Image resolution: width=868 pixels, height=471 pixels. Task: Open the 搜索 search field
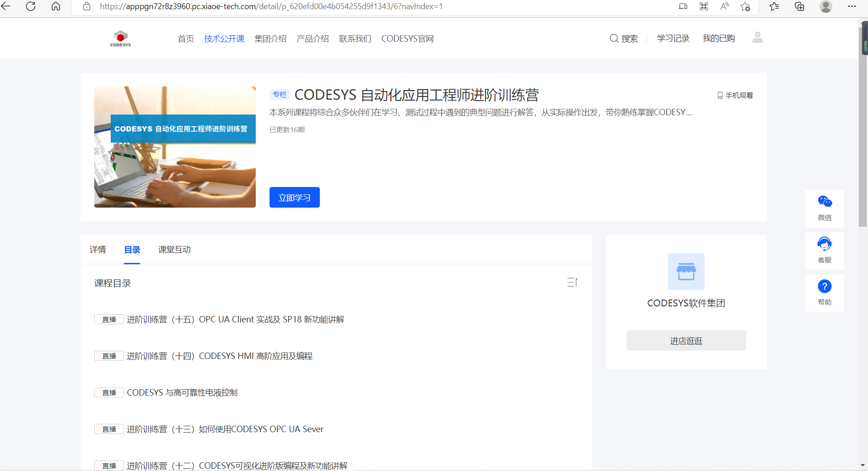(x=624, y=38)
